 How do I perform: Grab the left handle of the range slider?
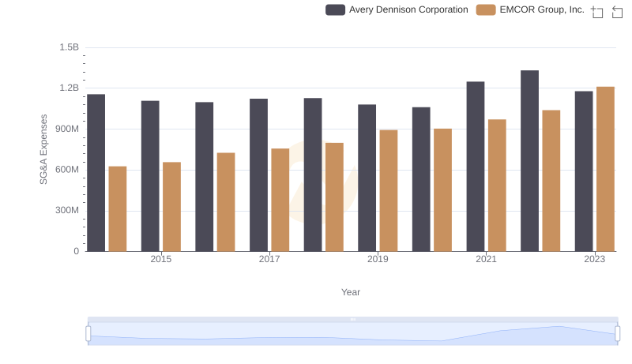(88, 333)
